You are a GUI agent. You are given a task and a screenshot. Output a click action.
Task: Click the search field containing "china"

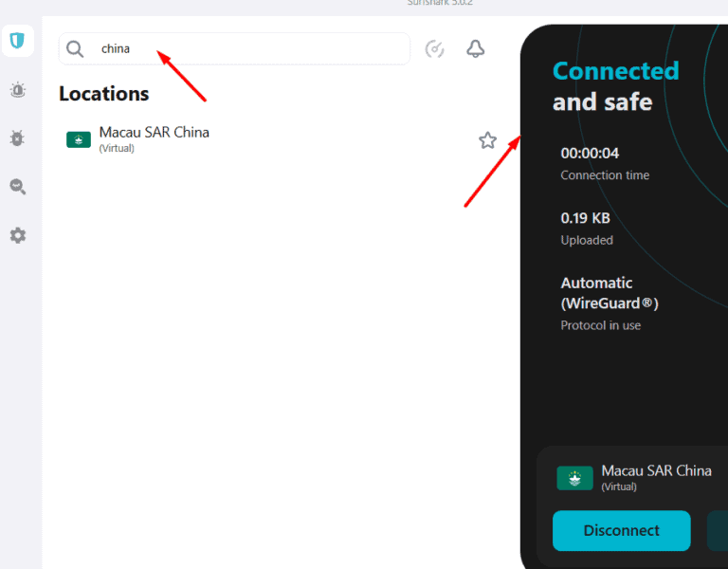point(246,49)
